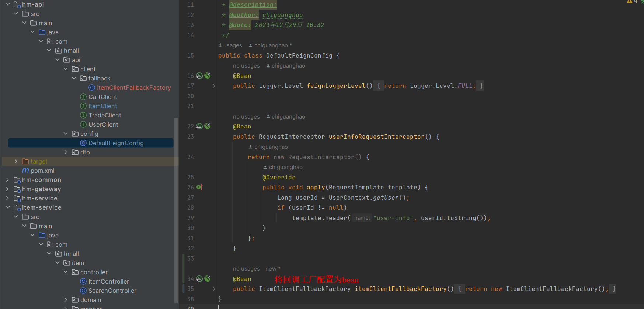
Task: Unfold the itemClientFallbackFactory method on line 35
Action: click(x=214, y=289)
